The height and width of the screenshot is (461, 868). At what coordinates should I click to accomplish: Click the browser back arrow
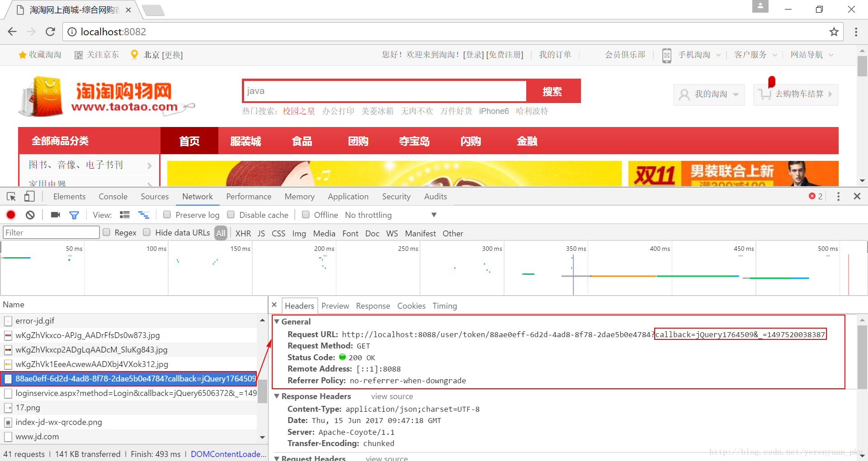click(x=12, y=32)
